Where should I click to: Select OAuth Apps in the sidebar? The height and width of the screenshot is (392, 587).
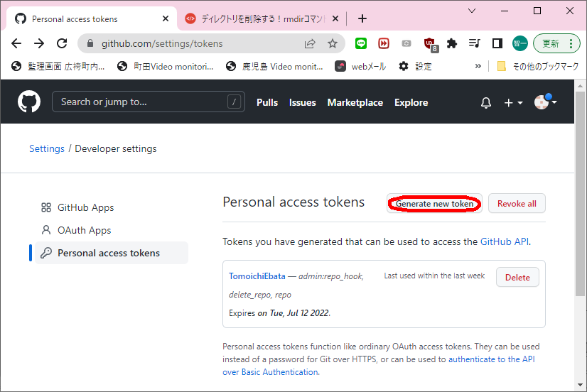(x=84, y=230)
